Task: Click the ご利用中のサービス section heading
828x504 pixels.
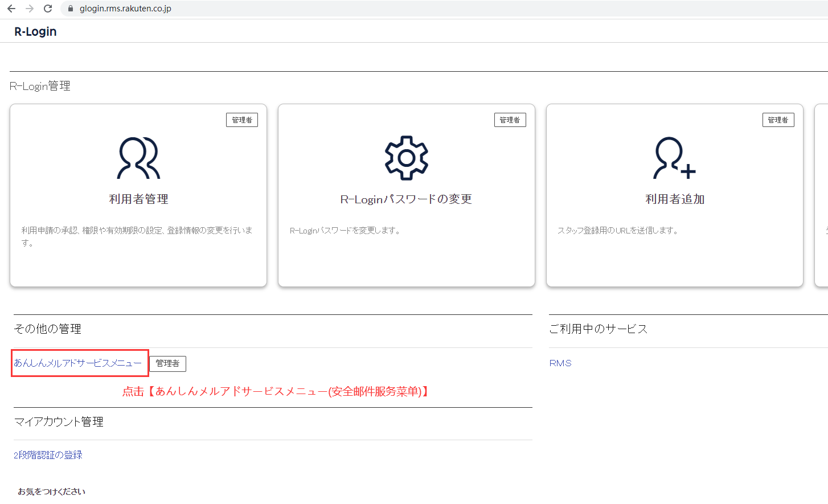Action: click(599, 329)
